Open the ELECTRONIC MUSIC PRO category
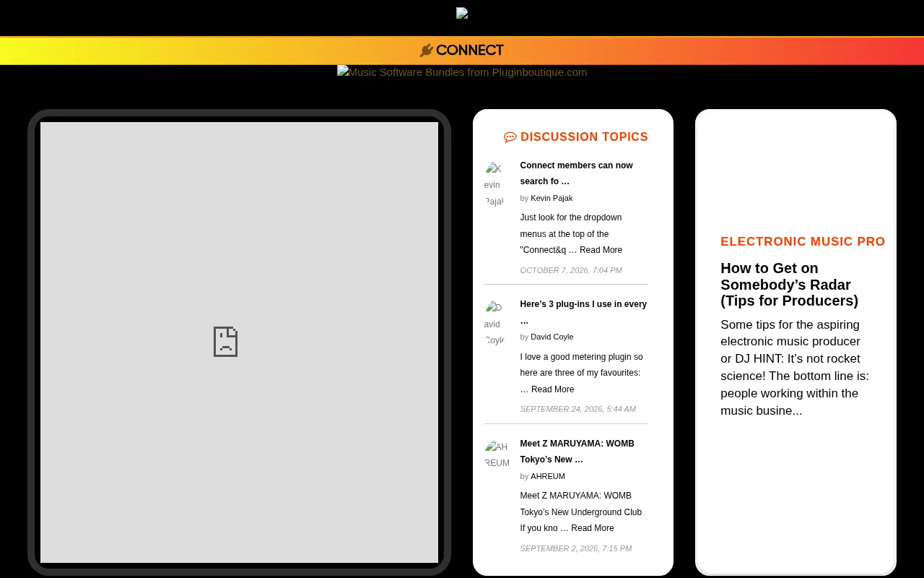 point(803,242)
